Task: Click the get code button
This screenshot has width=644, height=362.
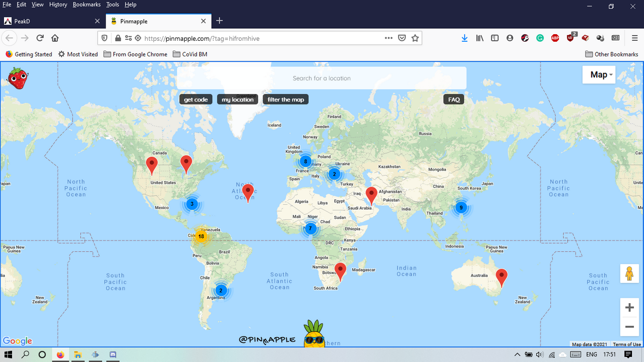Action: (196, 100)
